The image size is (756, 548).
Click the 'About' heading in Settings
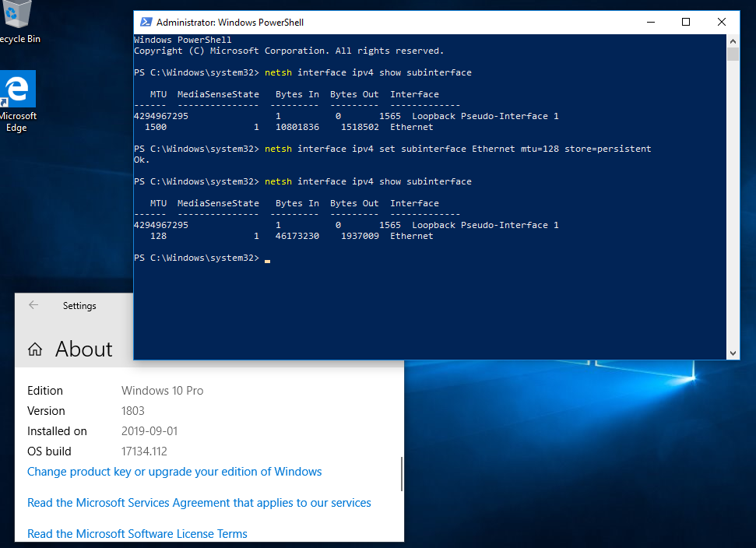coord(84,349)
